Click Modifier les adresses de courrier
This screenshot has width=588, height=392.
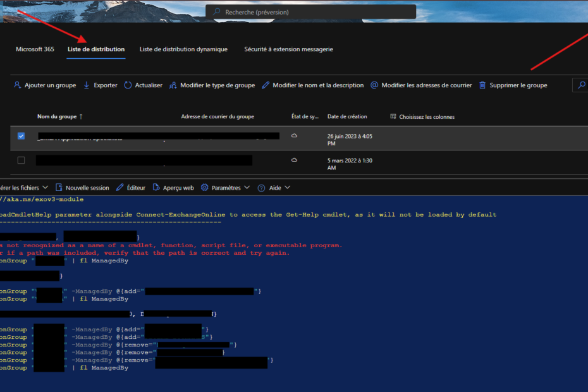420,85
